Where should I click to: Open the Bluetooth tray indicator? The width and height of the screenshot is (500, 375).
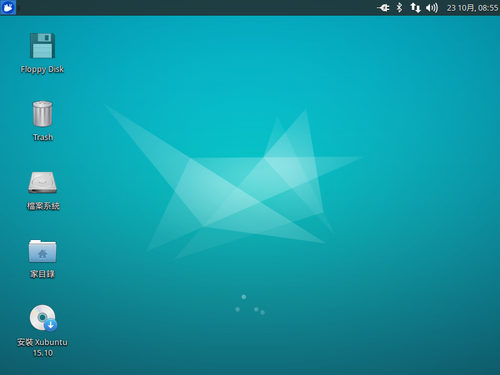(x=399, y=7)
